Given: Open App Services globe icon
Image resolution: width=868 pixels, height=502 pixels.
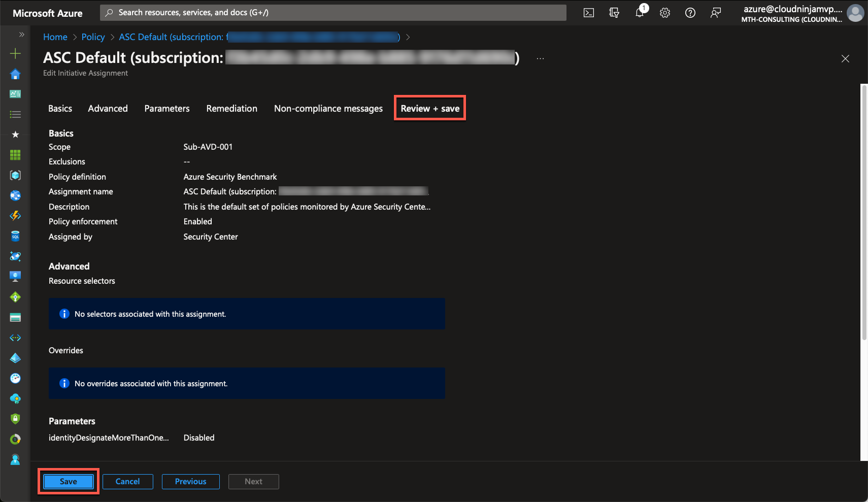Looking at the screenshot, I should click(x=15, y=195).
